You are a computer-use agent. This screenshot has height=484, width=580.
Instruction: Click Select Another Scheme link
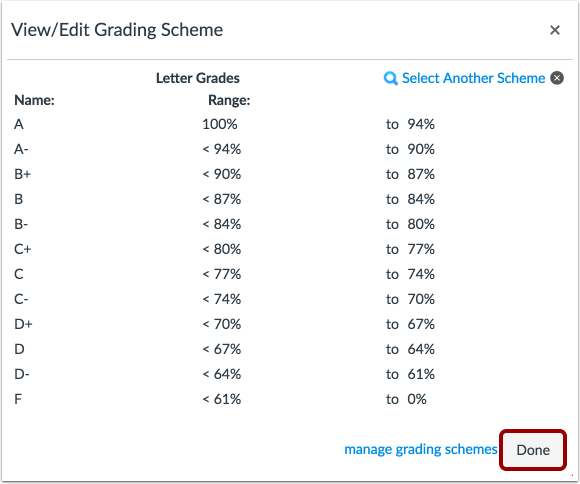tap(473, 78)
